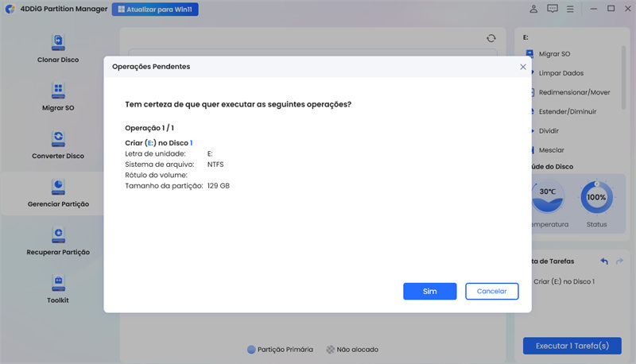Click the redo arrow in task list
The height and width of the screenshot is (364, 636).
[620, 261]
